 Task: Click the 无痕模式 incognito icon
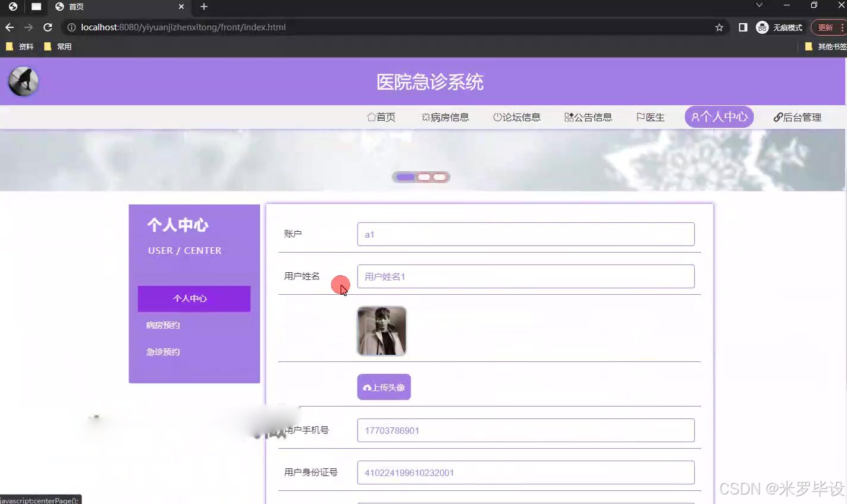click(762, 27)
